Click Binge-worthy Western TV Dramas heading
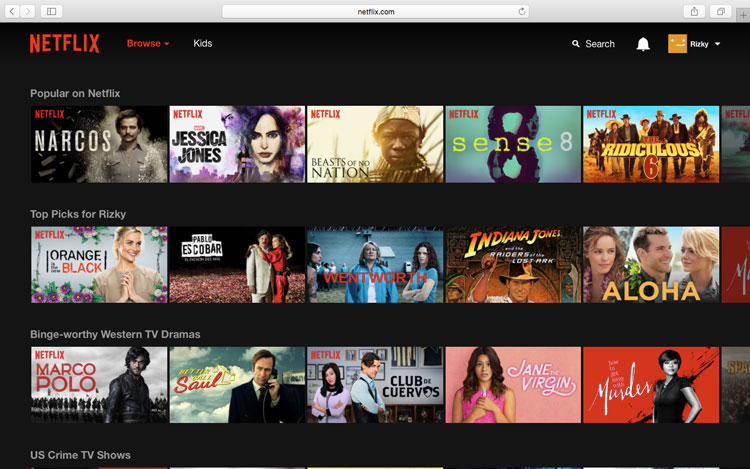 point(115,334)
